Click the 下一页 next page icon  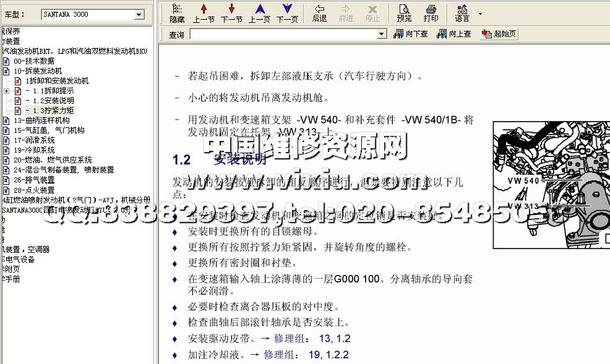[286, 12]
